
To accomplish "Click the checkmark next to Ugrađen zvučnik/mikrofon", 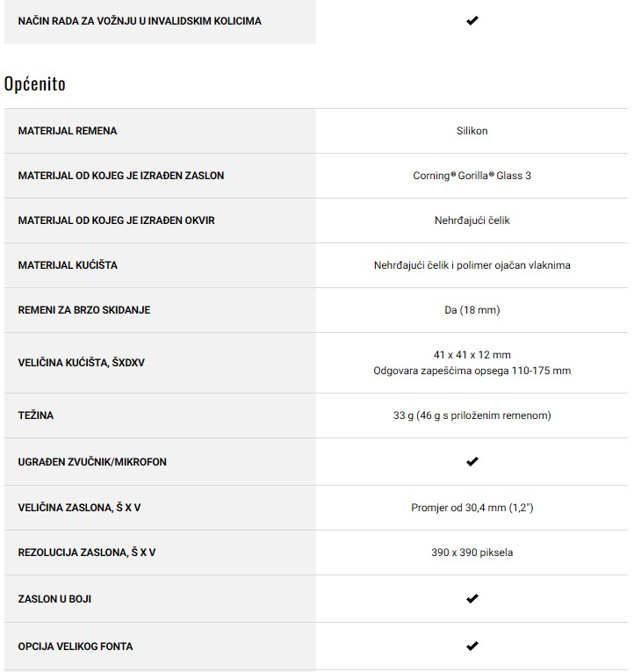I will click(472, 461).
